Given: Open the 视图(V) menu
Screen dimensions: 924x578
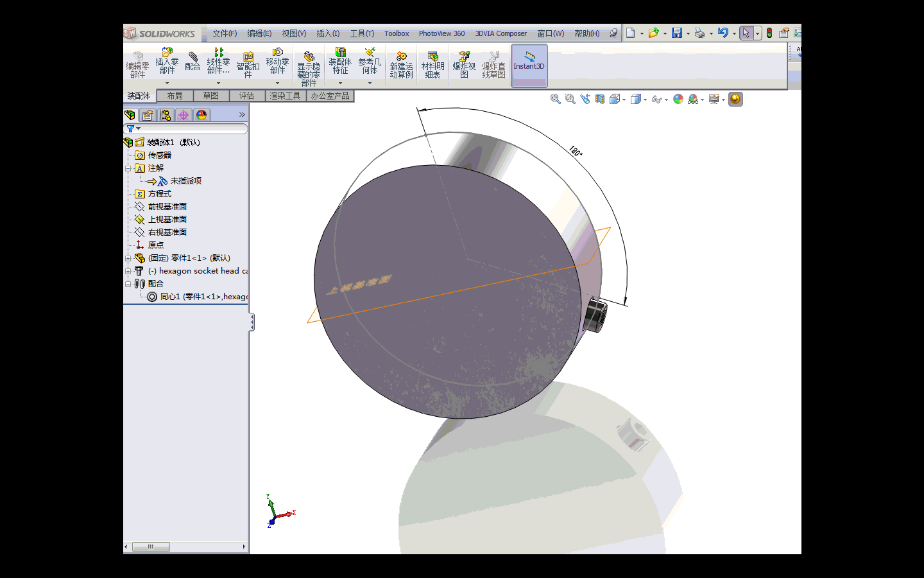Looking at the screenshot, I should coord(294,33).
